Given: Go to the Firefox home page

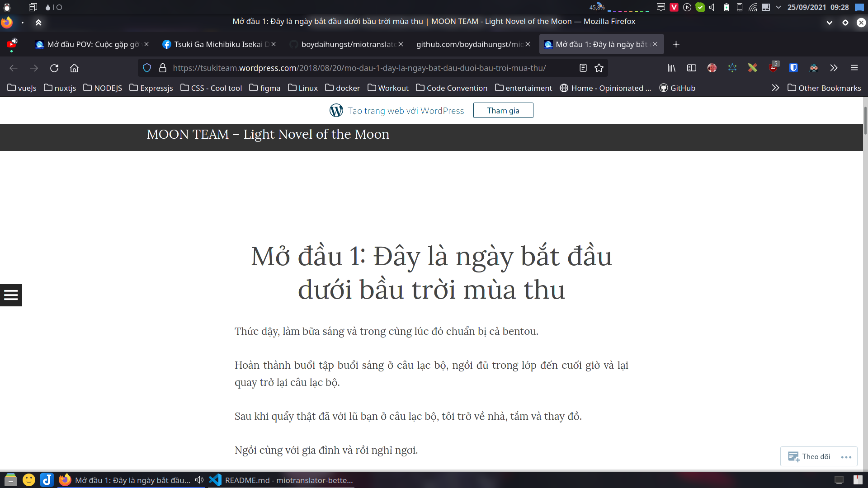Looking at the screenshot, I should tap(74, 68).
